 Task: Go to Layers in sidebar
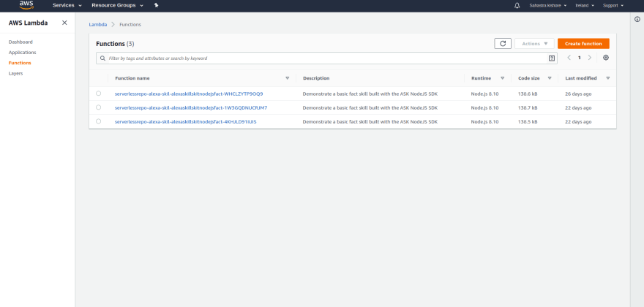pos(15,74)
